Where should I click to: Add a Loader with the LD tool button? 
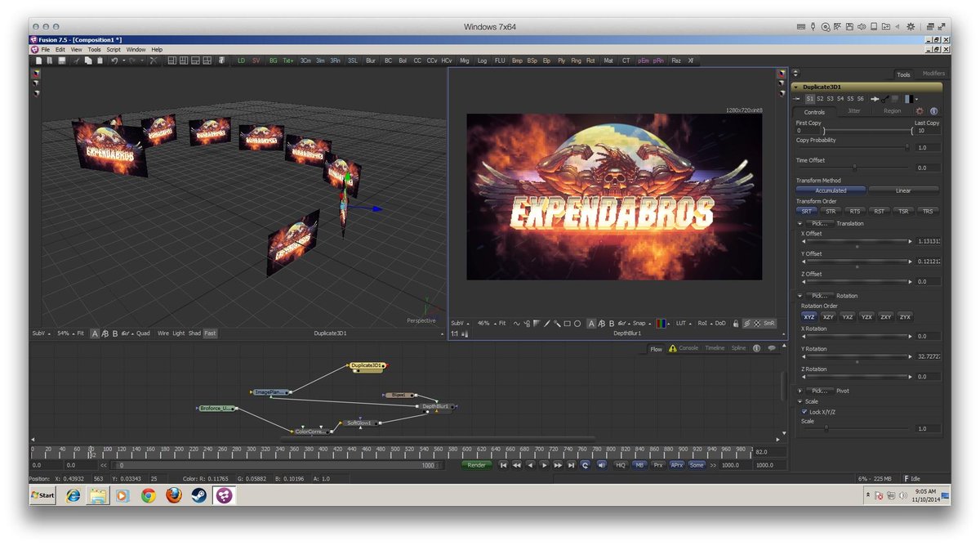(241, 60)
